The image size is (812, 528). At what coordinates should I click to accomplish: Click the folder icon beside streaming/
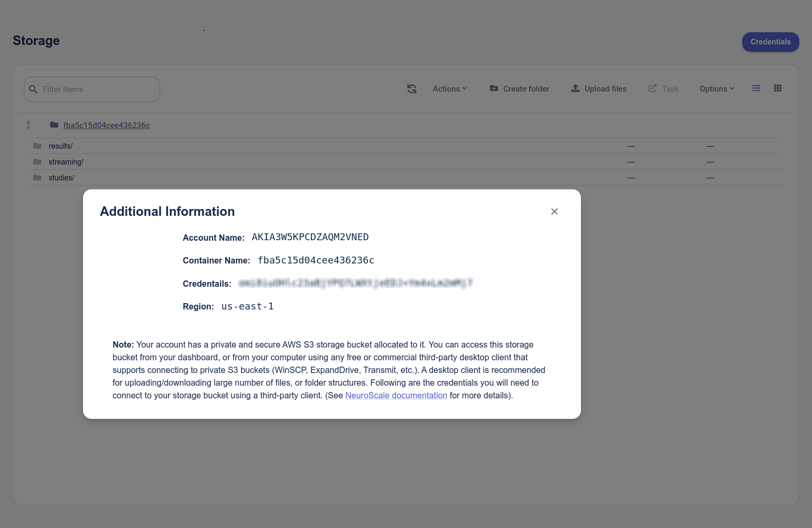point(37,162)
